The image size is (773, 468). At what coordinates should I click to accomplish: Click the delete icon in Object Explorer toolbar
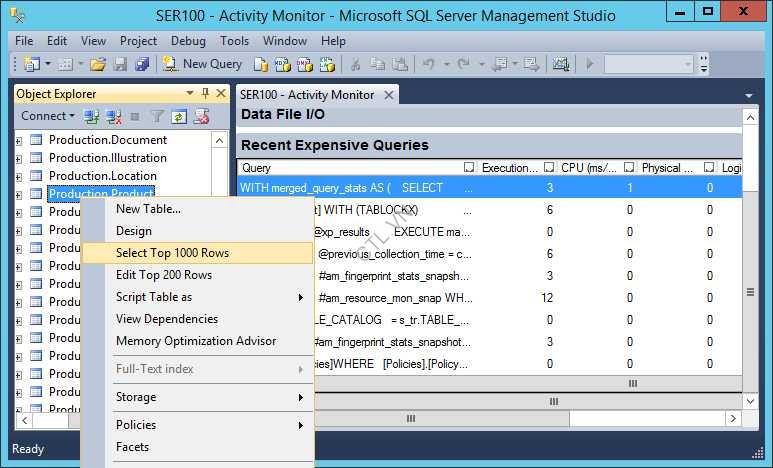pos(201,116)
